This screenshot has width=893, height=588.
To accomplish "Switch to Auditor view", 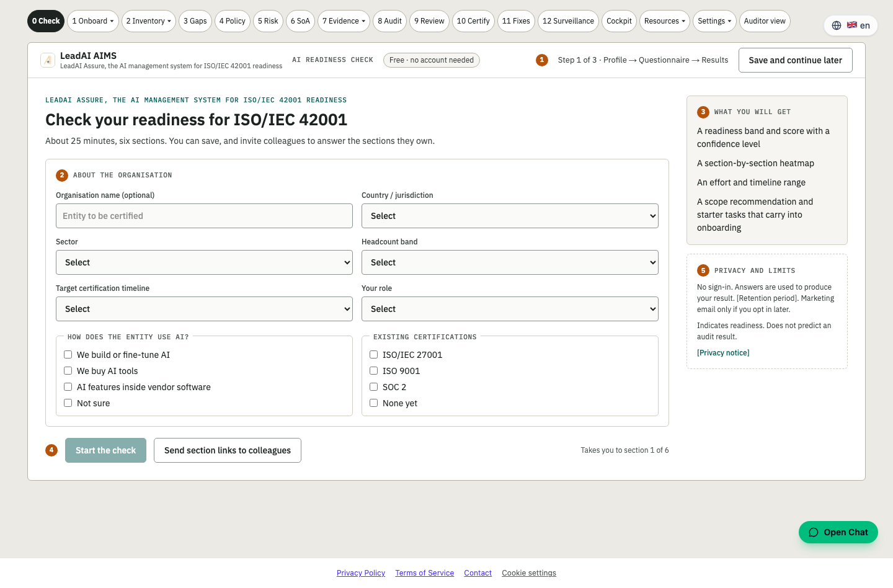I will (x=765, y=21).
